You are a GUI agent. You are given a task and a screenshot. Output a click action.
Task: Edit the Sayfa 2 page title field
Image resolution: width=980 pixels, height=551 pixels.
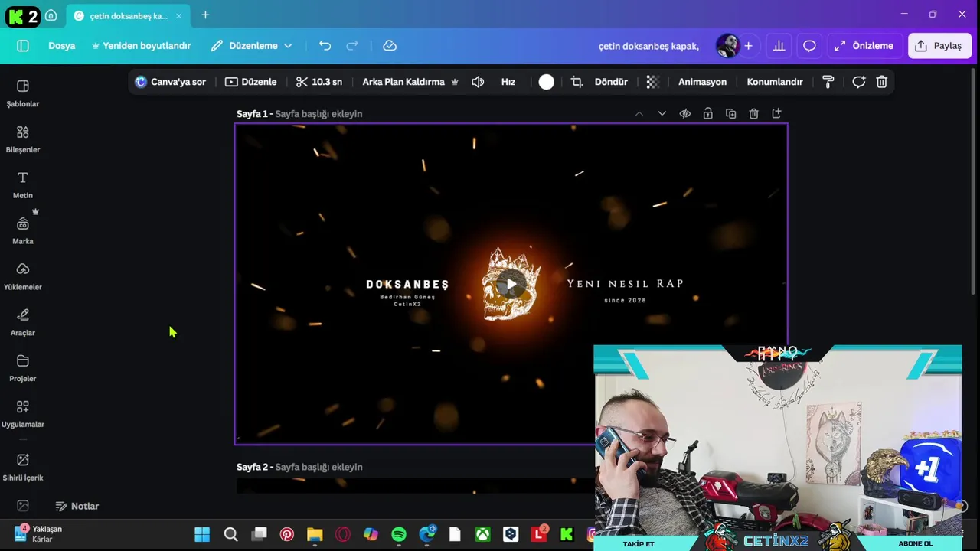click(x=318, y=467)
